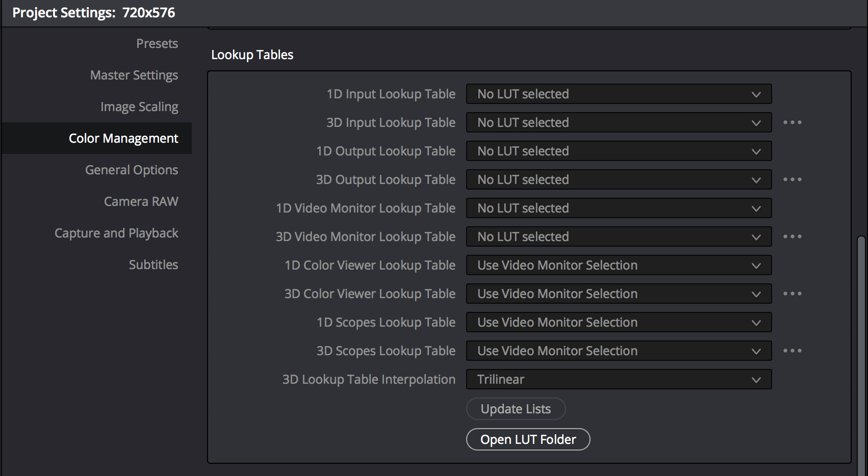Click the Update Lists button
This screenshot has width=868, height=476.
point(516,409)
